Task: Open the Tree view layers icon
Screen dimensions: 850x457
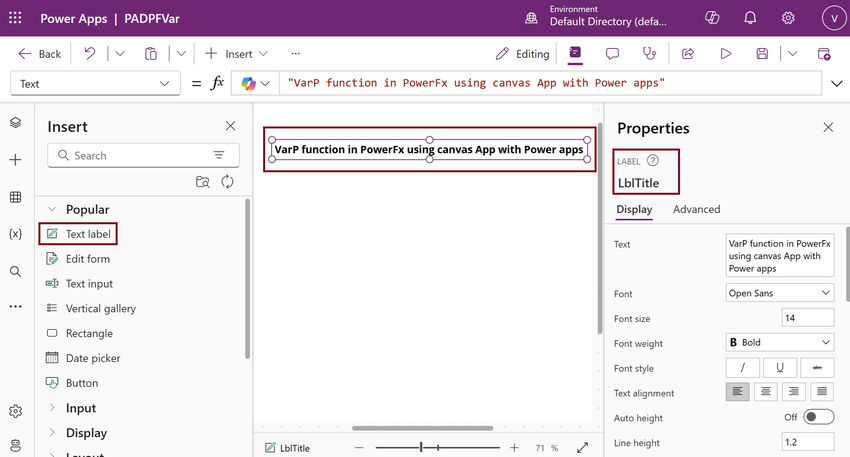Action: [15, 122]
